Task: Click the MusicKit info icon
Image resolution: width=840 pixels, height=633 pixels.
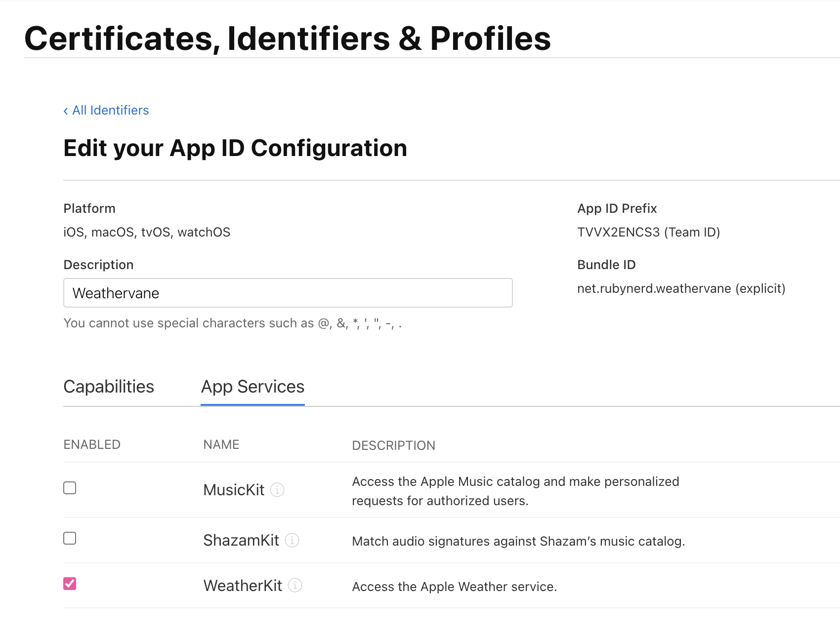Action: click(277, 490)
